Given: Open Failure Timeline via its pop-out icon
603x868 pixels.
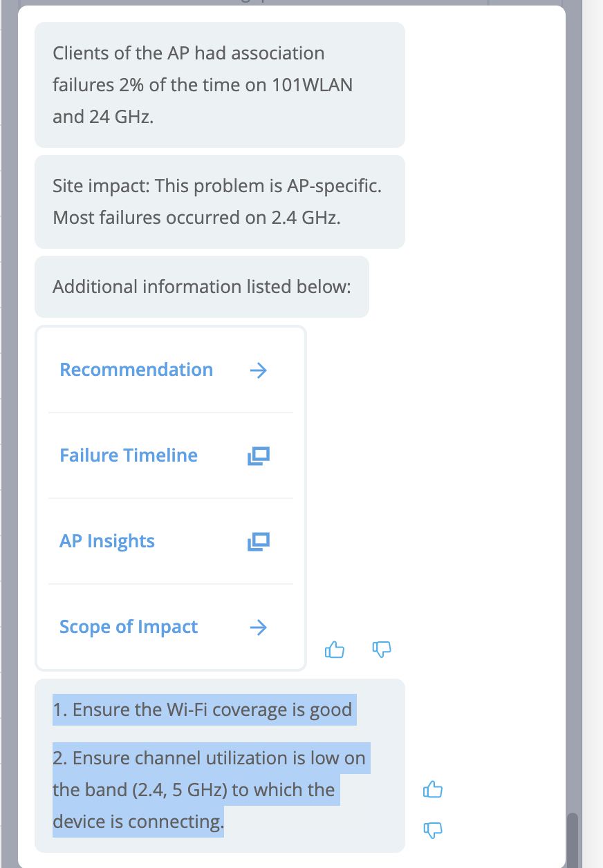Looking at the screenshot, I should (x=258, y=456).
